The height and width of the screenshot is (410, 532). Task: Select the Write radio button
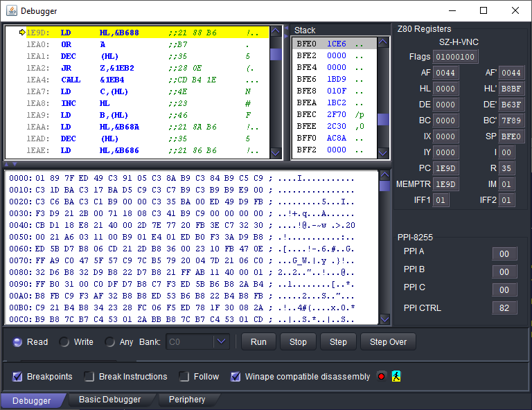[x=64, y=342]
